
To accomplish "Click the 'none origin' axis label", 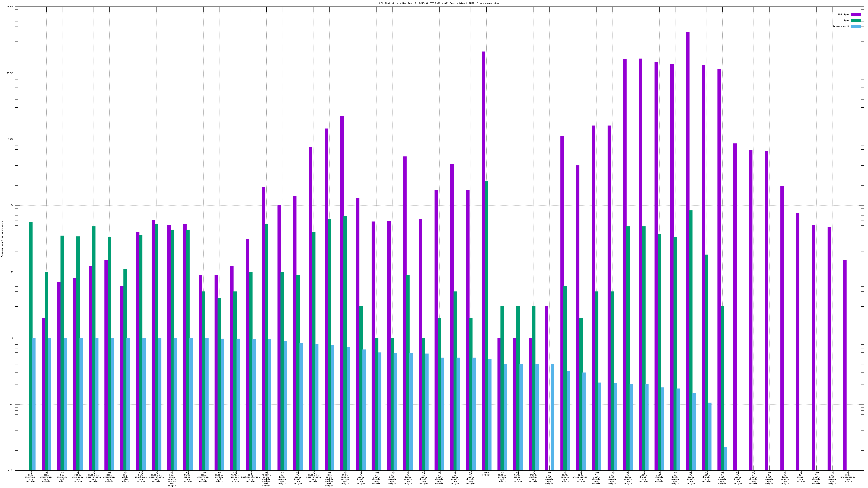I will click(486, 474).
